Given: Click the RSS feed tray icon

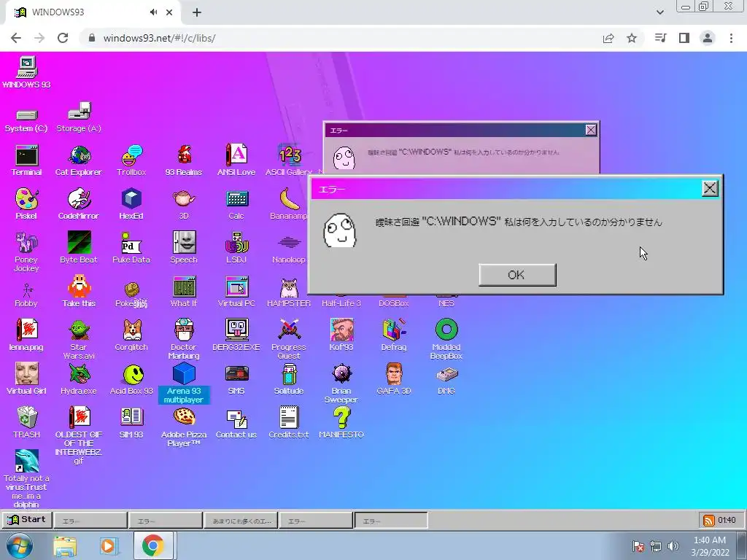Looking at the screenshot, I should point(708,520).
